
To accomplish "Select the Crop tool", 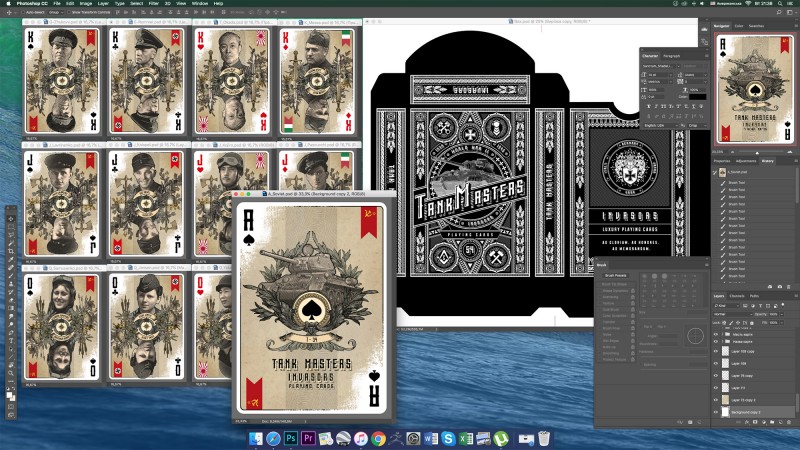I will click(11, 251).
